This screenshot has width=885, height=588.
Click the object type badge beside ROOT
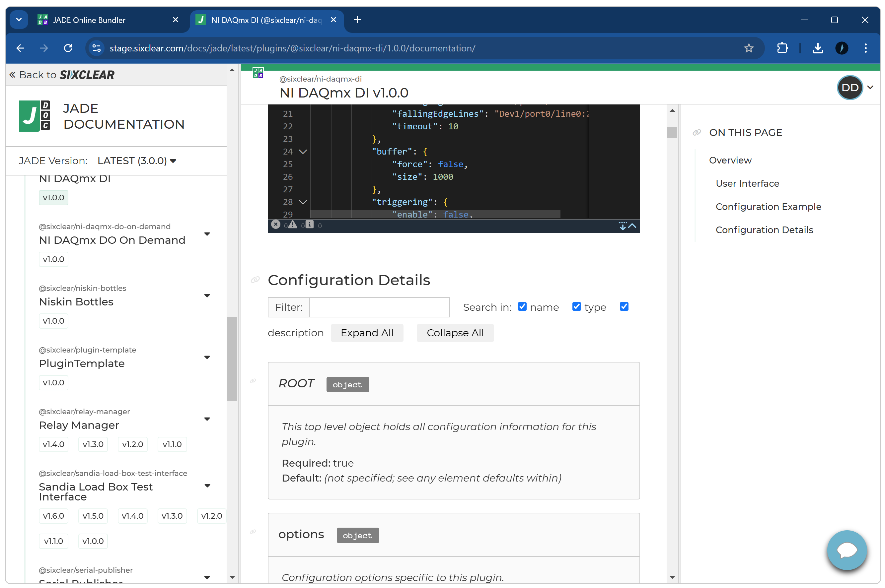347,384
